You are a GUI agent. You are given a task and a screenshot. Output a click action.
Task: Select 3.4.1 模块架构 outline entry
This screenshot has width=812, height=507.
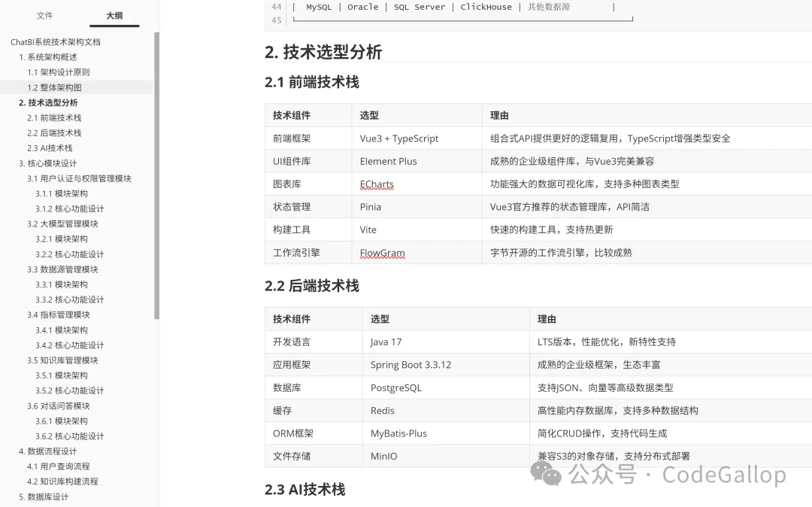point(62,330)
